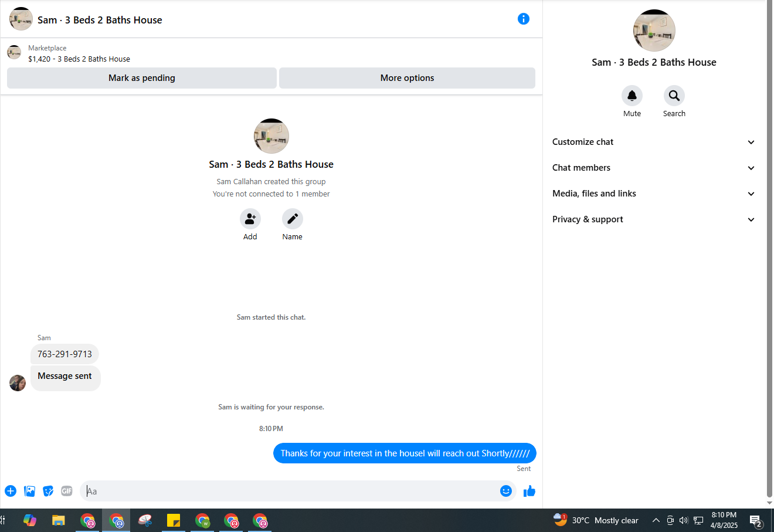The image size is (774, 532).
Task: Click the 'Sent' status label
Action: coord(524,469)
